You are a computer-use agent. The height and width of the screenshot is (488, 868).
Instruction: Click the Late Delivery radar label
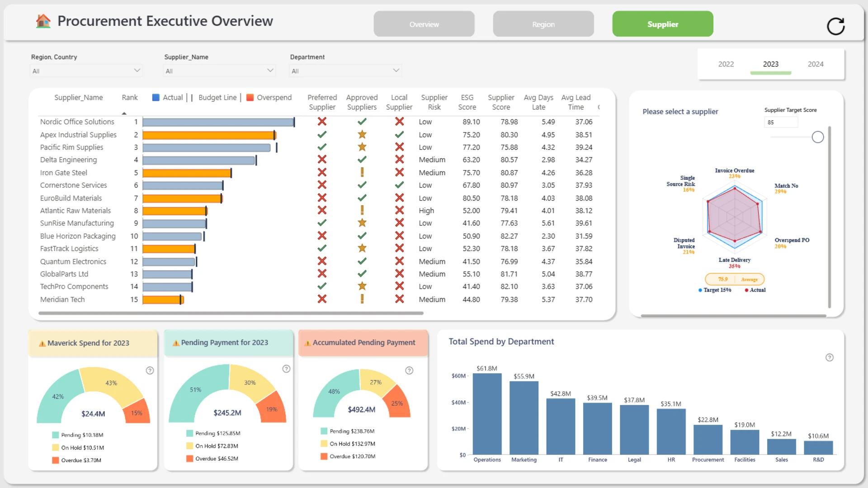[735, 260]
